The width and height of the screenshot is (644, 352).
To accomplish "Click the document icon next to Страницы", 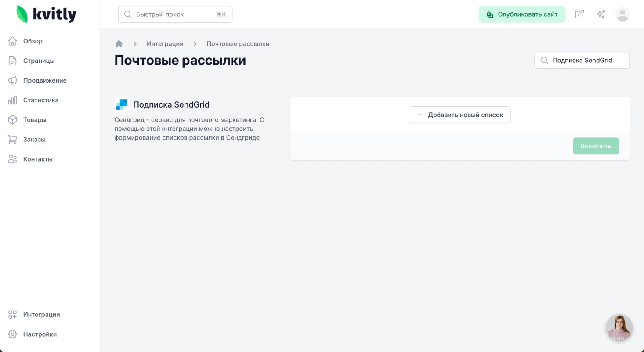I will tap(13, 61).
